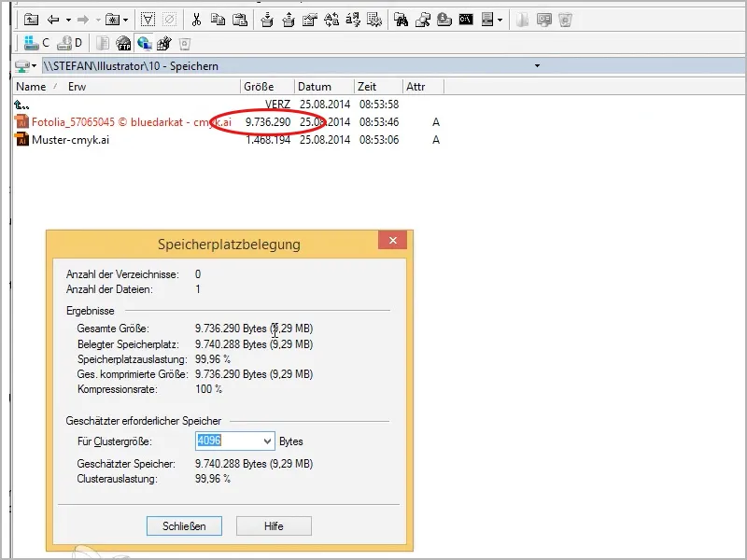The image size is (747, 560).
Task: Open the configuration list gear icon
Action: 374,20
